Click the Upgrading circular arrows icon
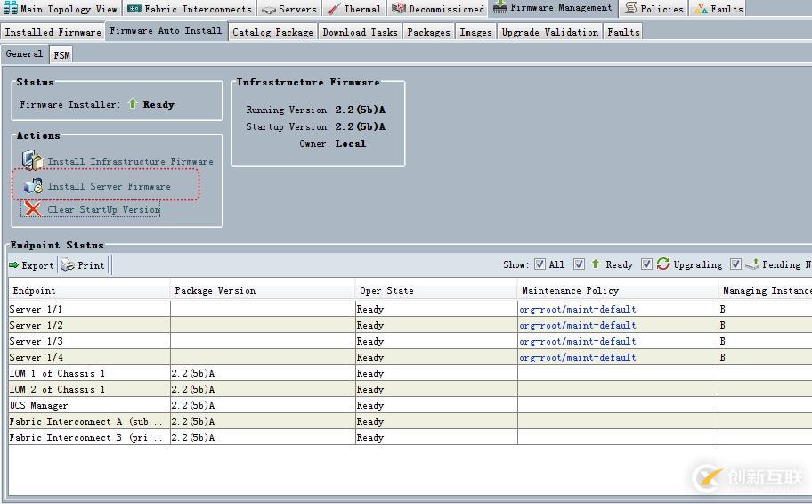 coord(662,264)
